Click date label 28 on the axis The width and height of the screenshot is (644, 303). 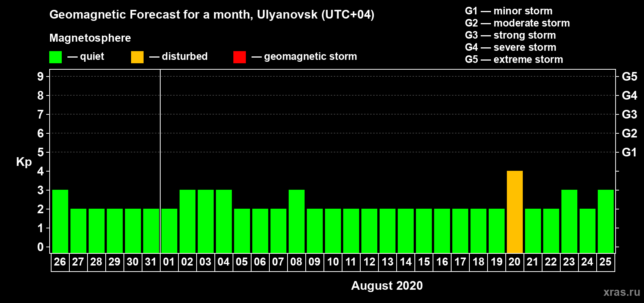pyautogui.click(x=96, y=262)
